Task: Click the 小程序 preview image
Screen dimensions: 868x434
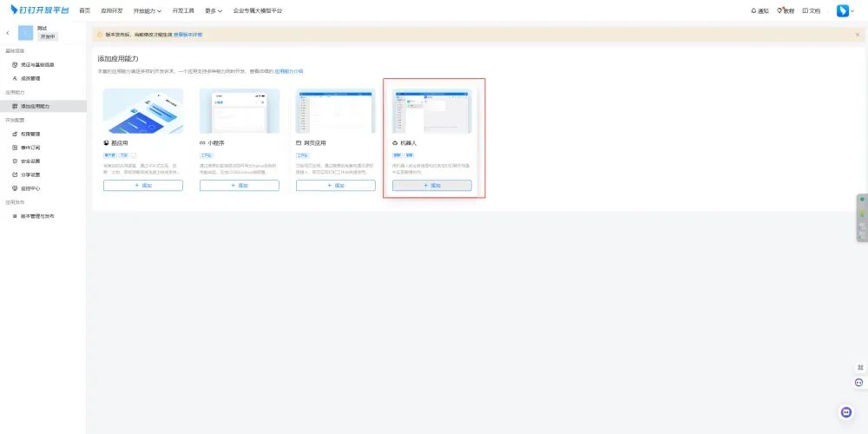Action: (240, 111)
